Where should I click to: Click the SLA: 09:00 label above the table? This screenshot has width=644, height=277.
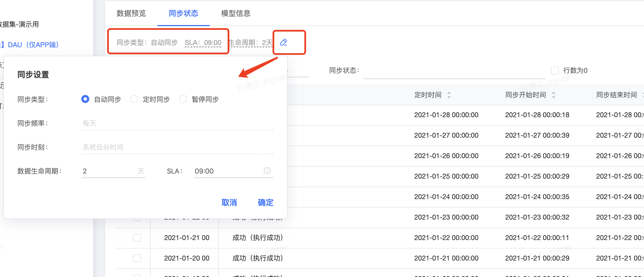[203, 43]
